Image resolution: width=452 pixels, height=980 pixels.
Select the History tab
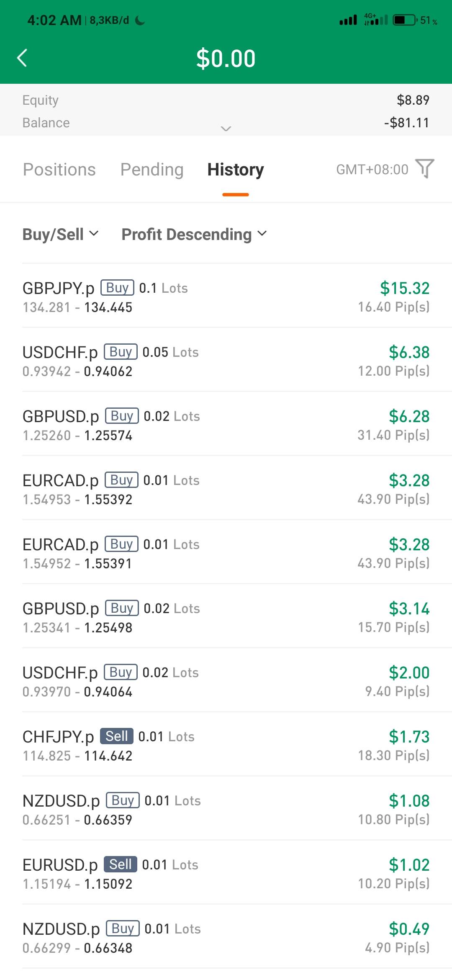click(x=236, y=170)
